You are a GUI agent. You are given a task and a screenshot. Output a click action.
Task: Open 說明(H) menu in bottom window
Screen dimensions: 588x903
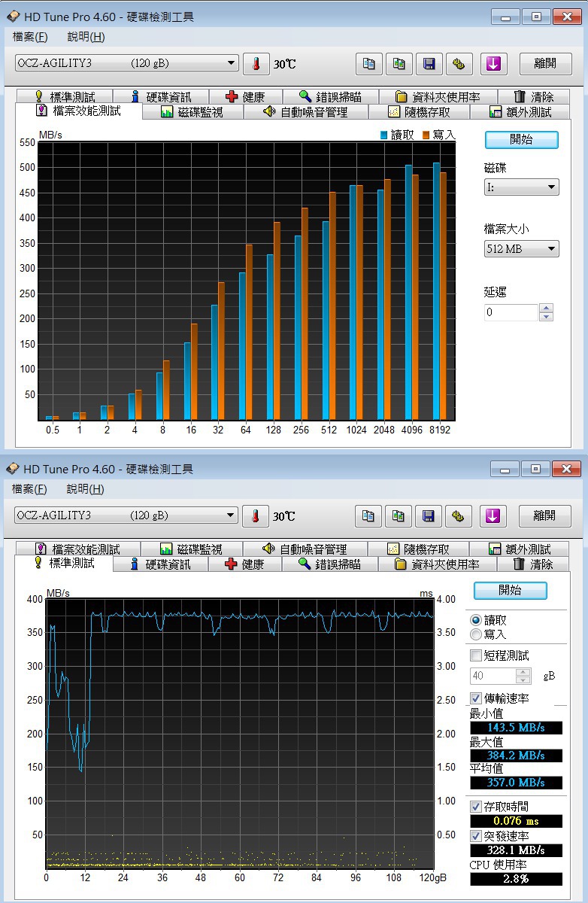pos(86,489)
